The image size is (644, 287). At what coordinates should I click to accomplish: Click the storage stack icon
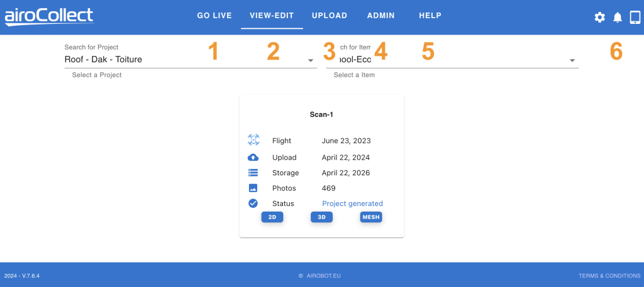tap(253, 173)
